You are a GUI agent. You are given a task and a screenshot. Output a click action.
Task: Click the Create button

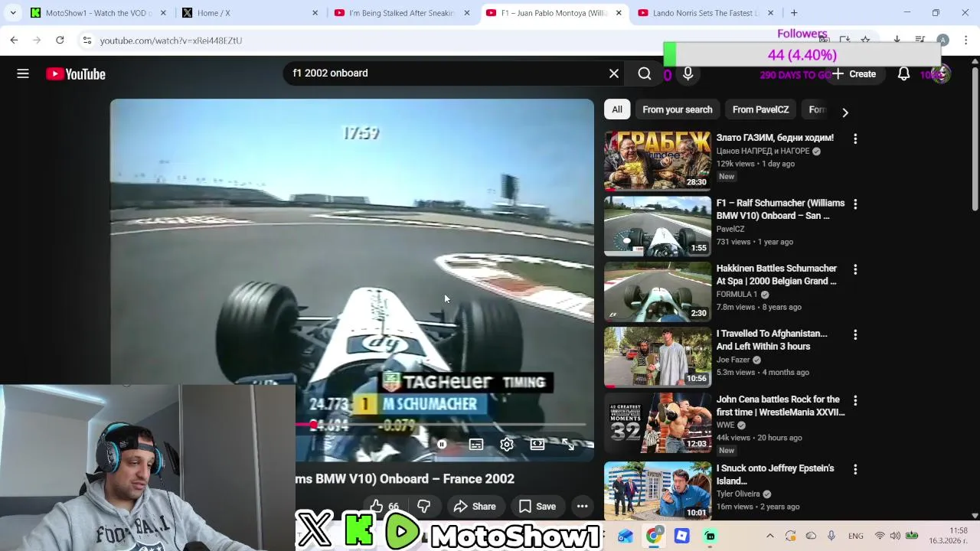coord(854,73)
